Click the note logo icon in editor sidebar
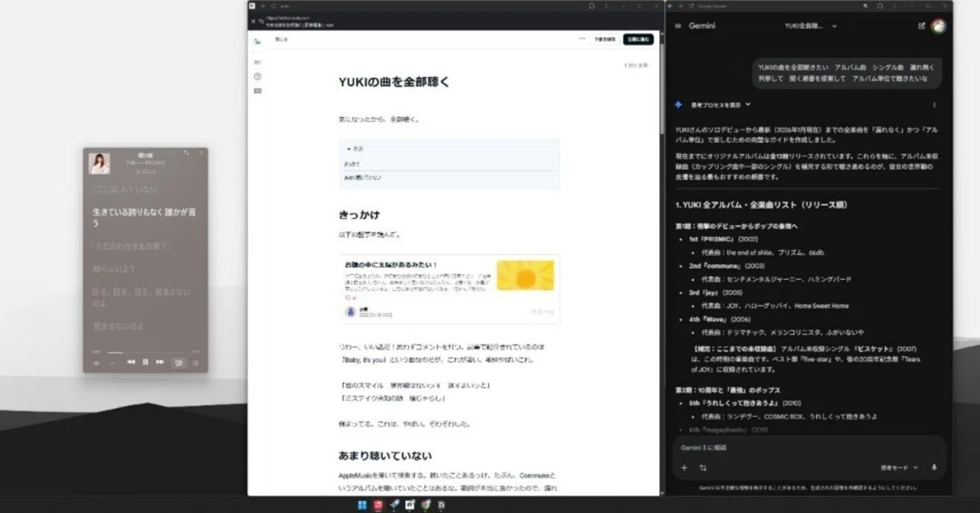Image resolution: width=980 pixels, height=513 pixels. [257, 41]
